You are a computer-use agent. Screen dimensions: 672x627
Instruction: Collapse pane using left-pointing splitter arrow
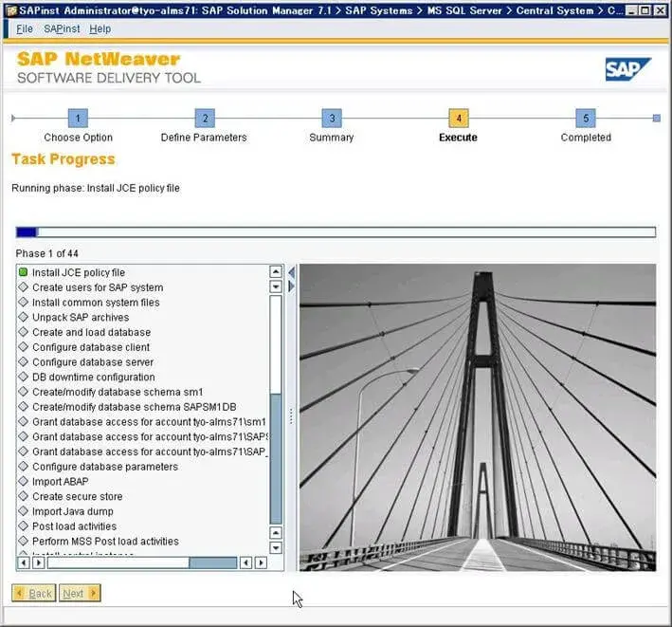[x=291, y=272]
